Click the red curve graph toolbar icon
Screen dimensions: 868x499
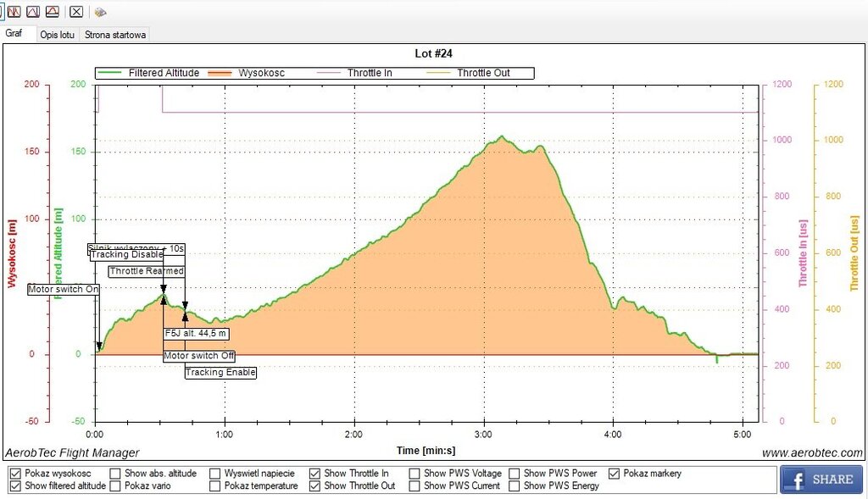[53, 12]
